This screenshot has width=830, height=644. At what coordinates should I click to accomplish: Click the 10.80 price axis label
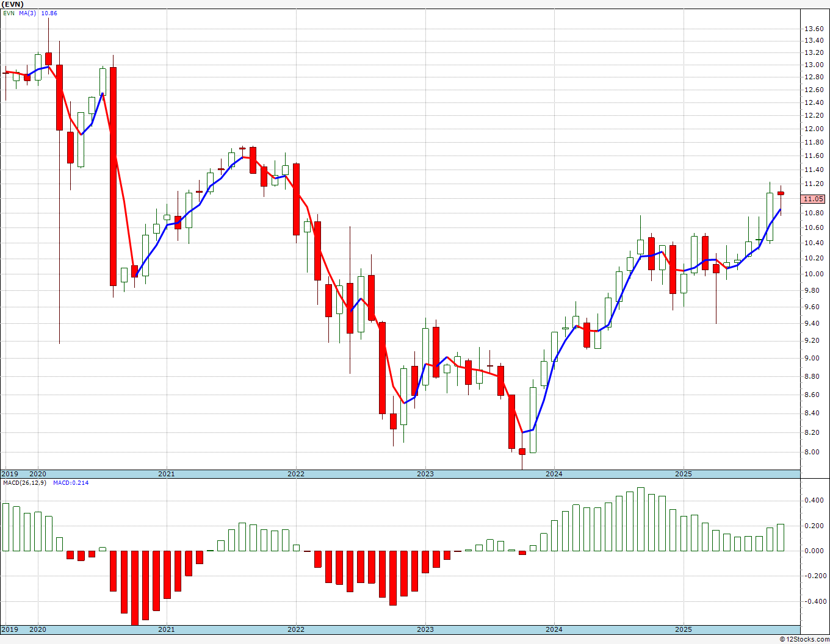point(814,213)
